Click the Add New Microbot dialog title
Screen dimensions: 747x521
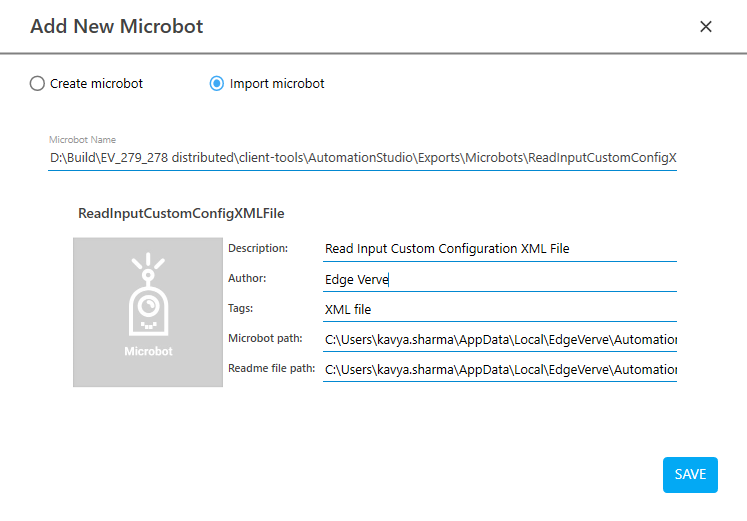click(117, 27)
